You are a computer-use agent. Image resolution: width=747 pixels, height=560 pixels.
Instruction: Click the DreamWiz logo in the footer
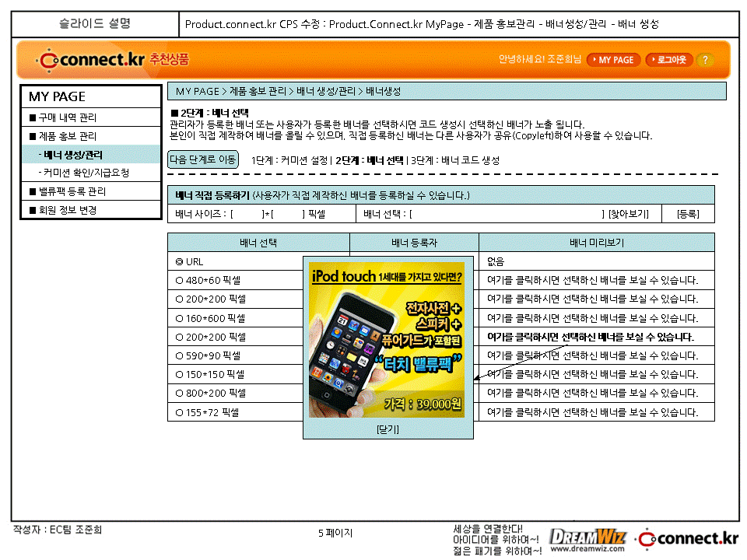[x=587, y=541]
